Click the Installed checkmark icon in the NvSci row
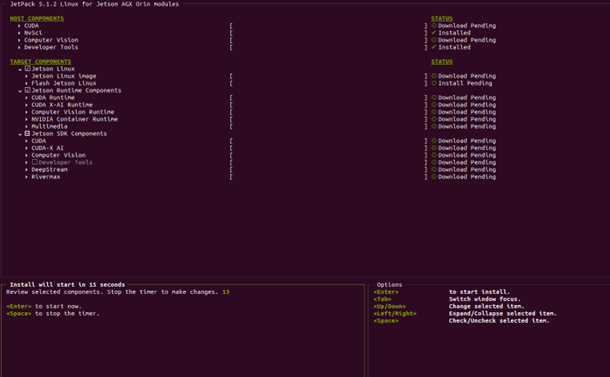Image resolution: width=610 pixels, height=377 pixels. tap(434, 33)
